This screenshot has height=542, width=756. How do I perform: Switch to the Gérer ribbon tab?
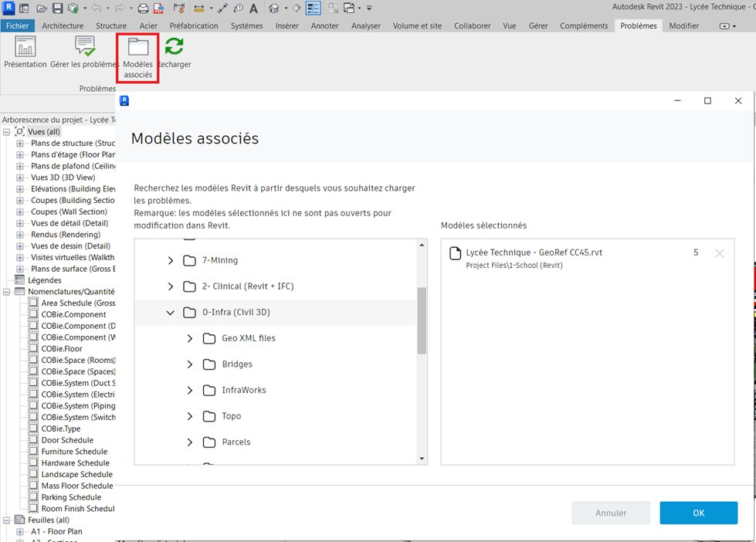click(538, 25)
